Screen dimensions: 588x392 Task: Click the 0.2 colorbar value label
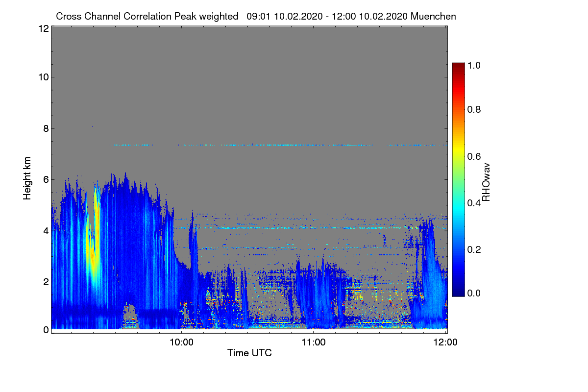[474, 249]
